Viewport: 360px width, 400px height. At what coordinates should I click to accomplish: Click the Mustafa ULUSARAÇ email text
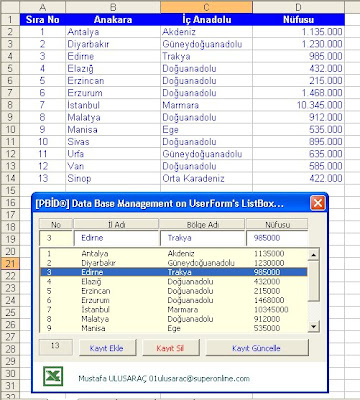click(164, 378)
